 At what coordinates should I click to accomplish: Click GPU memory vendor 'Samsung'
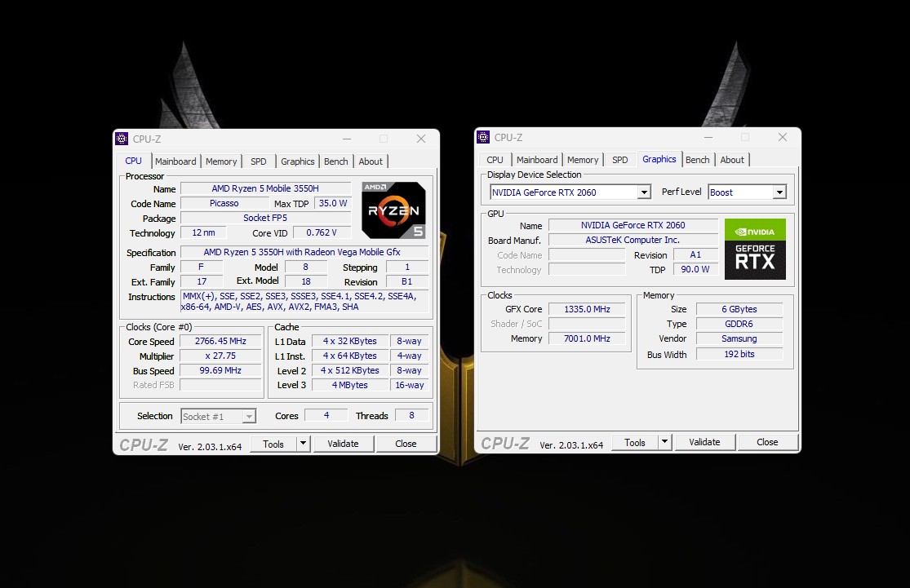(x=739, y=338)
